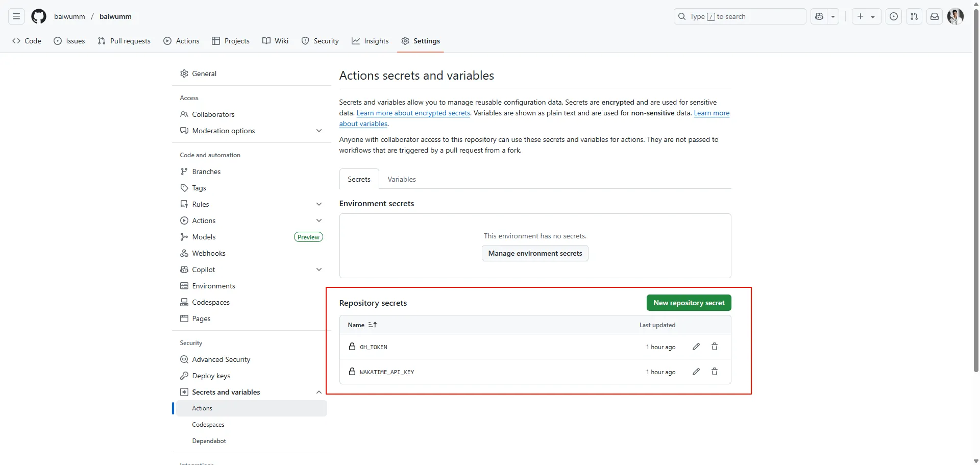Open the Copilot chat icon
Screen dimensions: 980x465
click(x=819, y=16)
